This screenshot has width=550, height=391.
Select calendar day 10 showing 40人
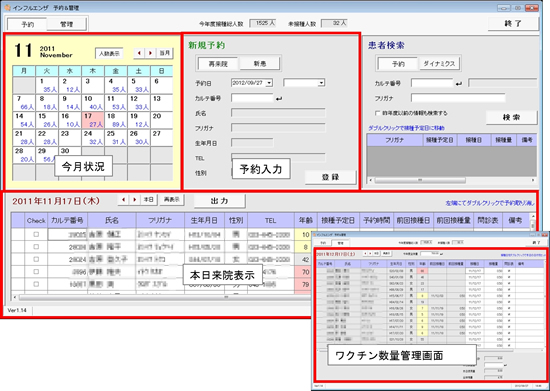click(93, 103)
